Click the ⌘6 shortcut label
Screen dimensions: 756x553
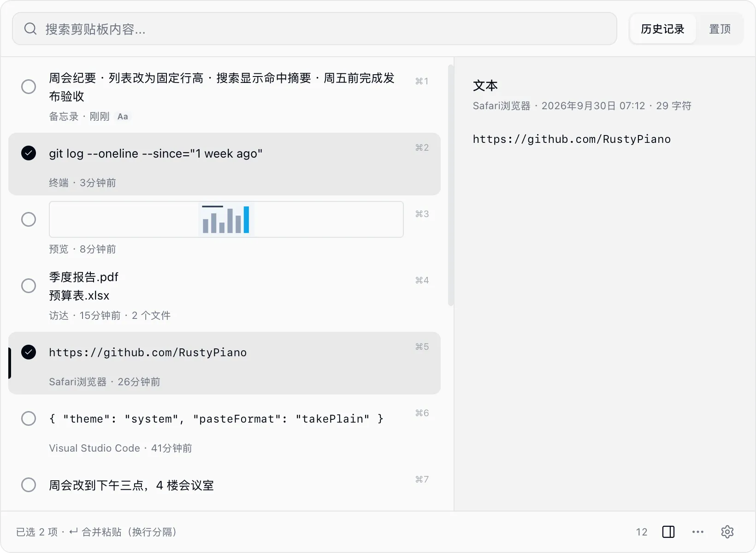(422, 413)
